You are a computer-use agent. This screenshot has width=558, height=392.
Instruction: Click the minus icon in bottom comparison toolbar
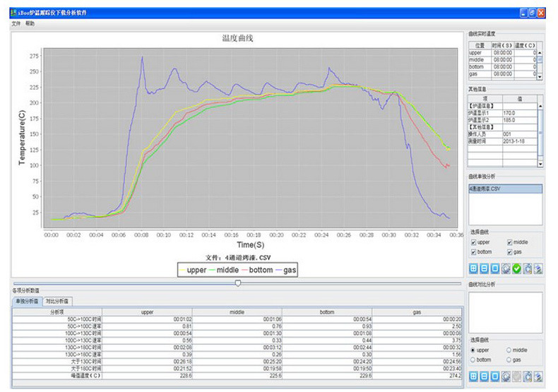(485, 377)
